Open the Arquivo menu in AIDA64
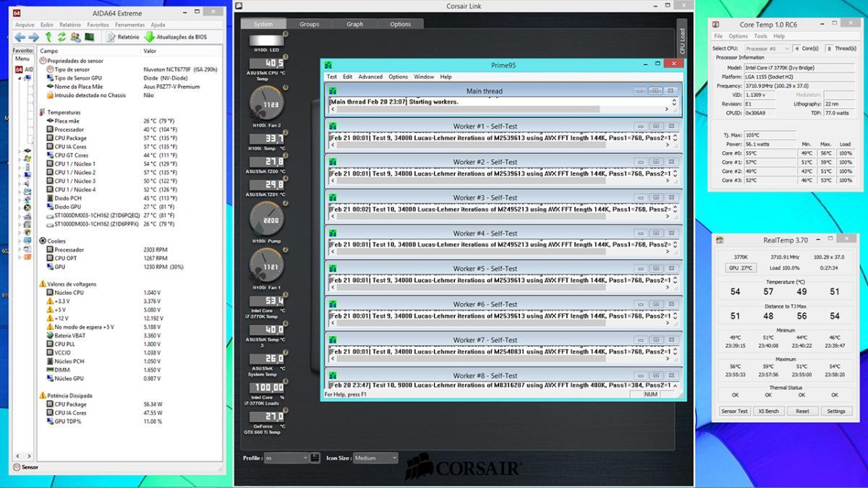The height and width of the screenshot is (488, 868). (25, 25)
